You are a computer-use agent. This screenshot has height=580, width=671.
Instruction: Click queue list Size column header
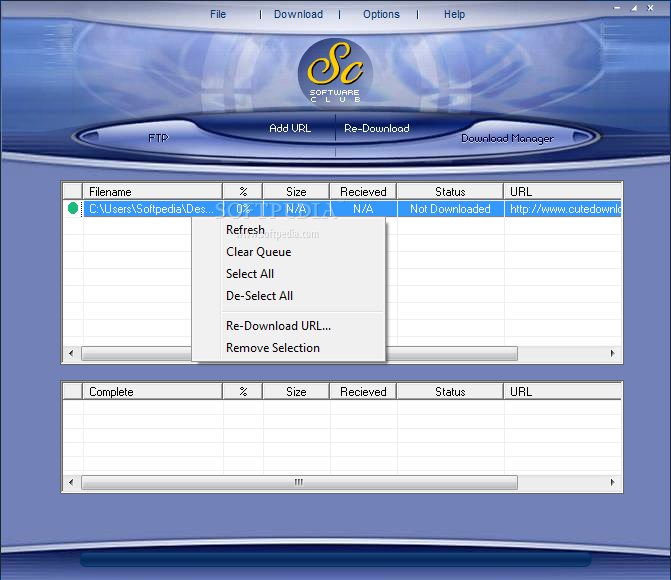click(x=296, y=191)
